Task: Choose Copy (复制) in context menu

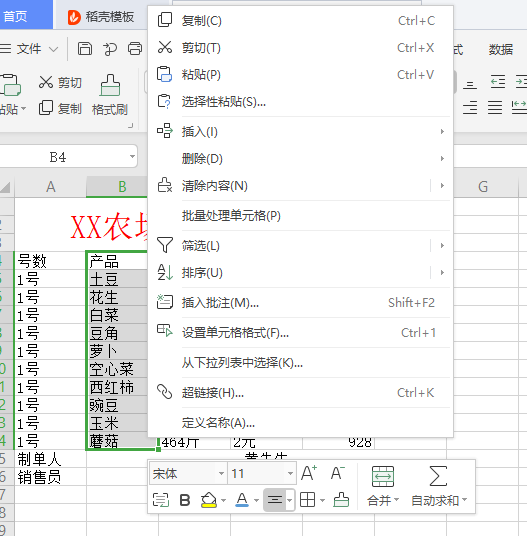Action: (x=300, y=21)
